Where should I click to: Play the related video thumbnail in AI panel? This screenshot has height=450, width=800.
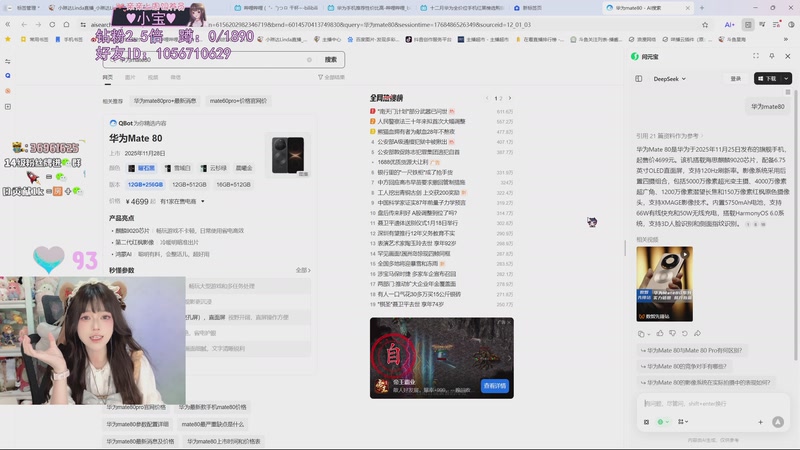[664, 284]
